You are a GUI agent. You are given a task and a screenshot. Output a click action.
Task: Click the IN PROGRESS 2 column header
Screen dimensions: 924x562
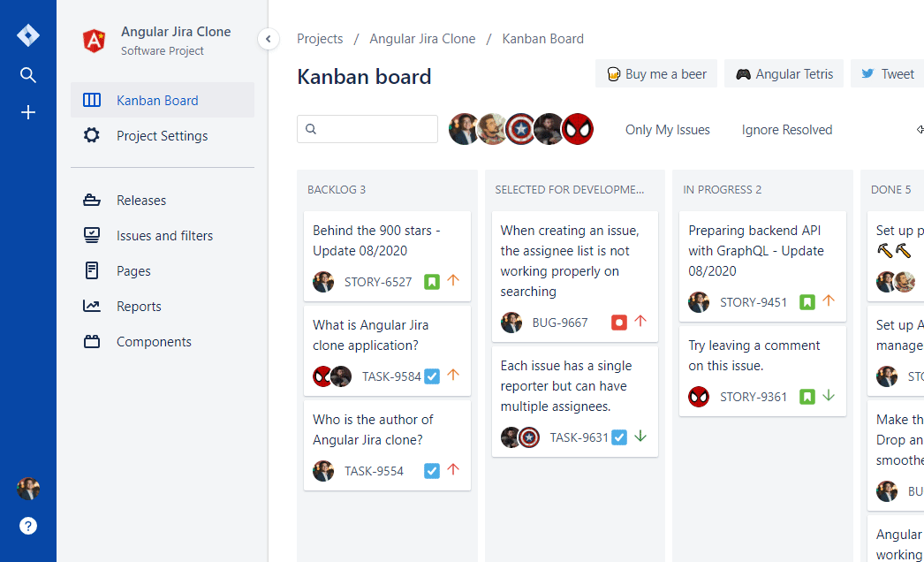722,190
